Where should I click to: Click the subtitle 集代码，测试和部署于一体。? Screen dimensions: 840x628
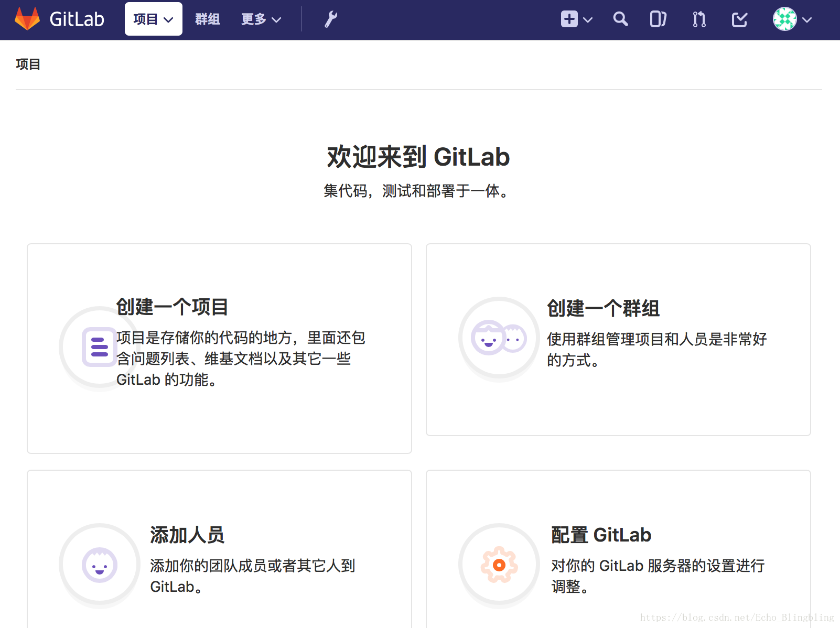415,191
